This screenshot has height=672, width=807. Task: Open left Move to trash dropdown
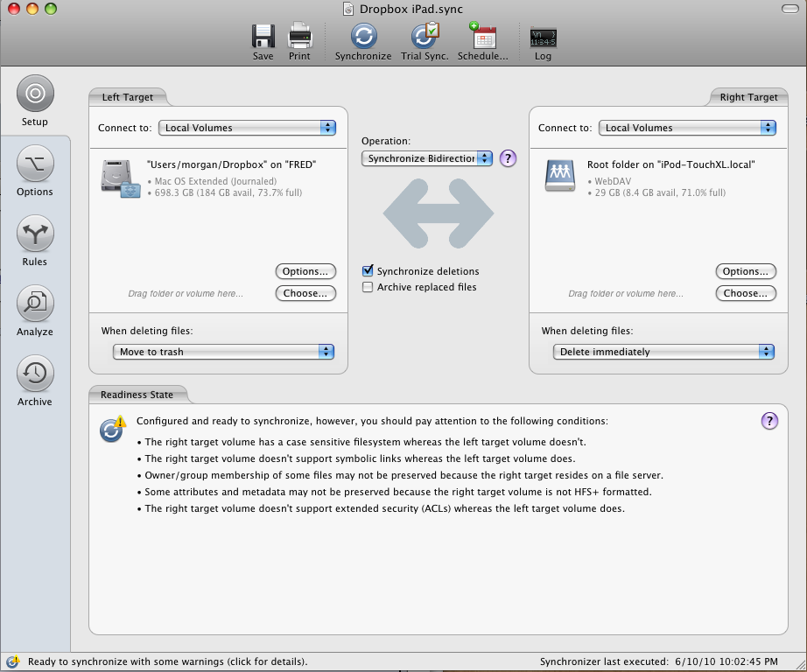pos(223,352)
